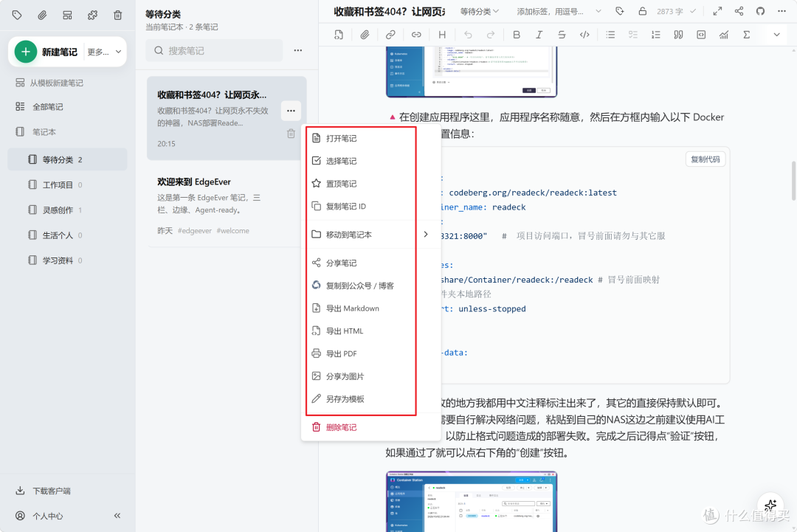Click the tag icon in editor header
The width and height of the screenshot is (797, 532).
tap(620, 11)
